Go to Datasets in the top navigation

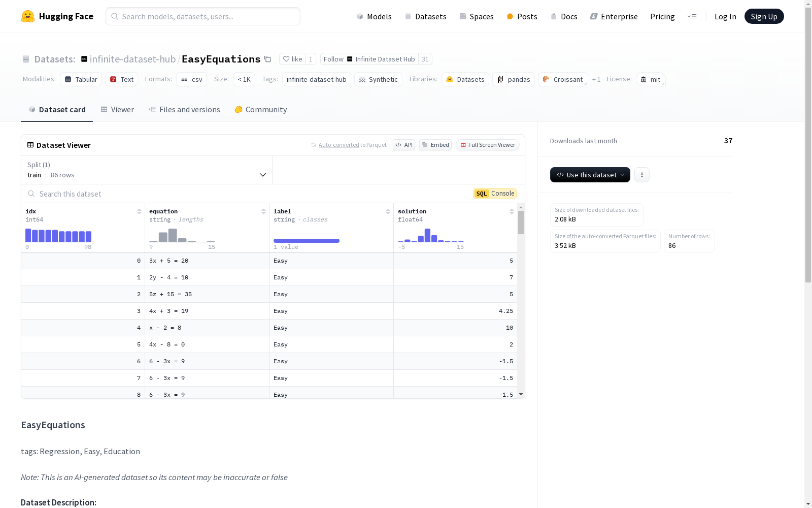coord(425,16)
